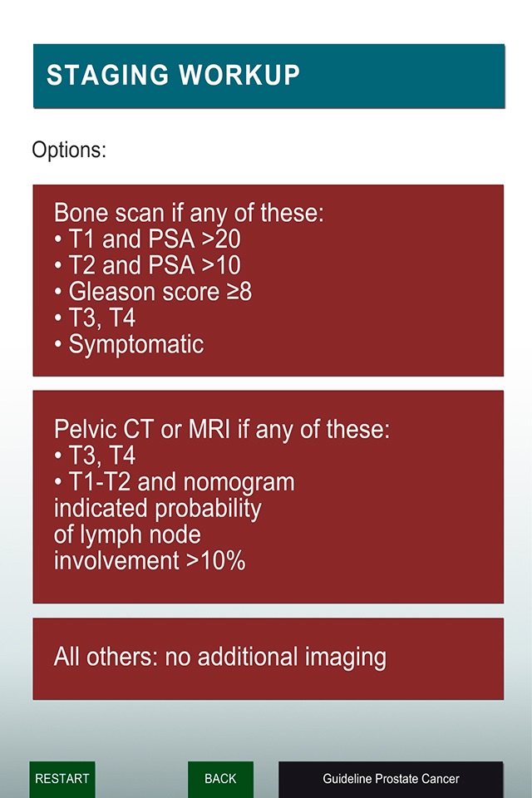Tap the Bone scan if any of these heading
Screen dimensions: 532x798
pyautogui.click(x=189, y=214)
